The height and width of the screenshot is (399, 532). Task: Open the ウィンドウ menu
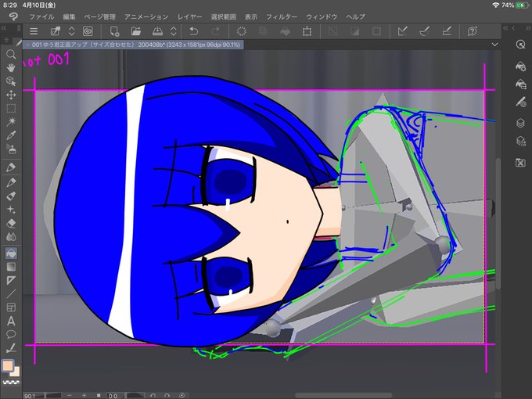[x=322, y=16]
